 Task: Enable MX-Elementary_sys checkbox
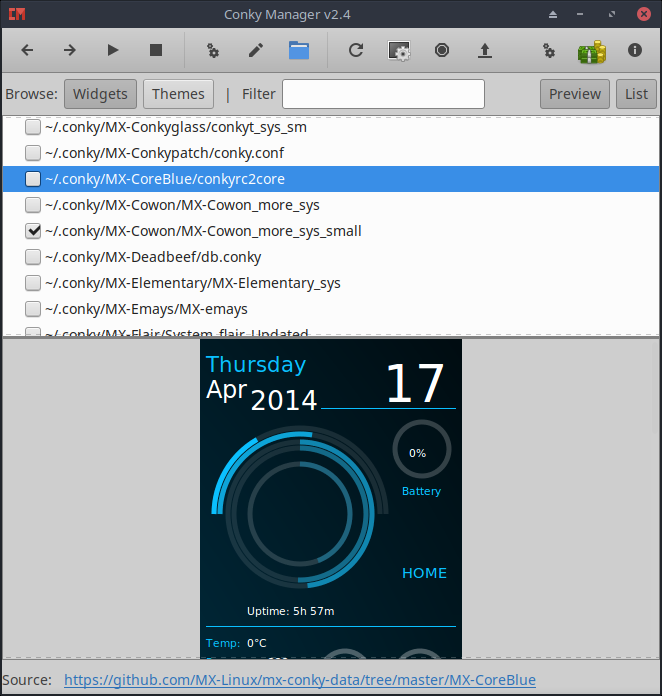click(33, 283)
